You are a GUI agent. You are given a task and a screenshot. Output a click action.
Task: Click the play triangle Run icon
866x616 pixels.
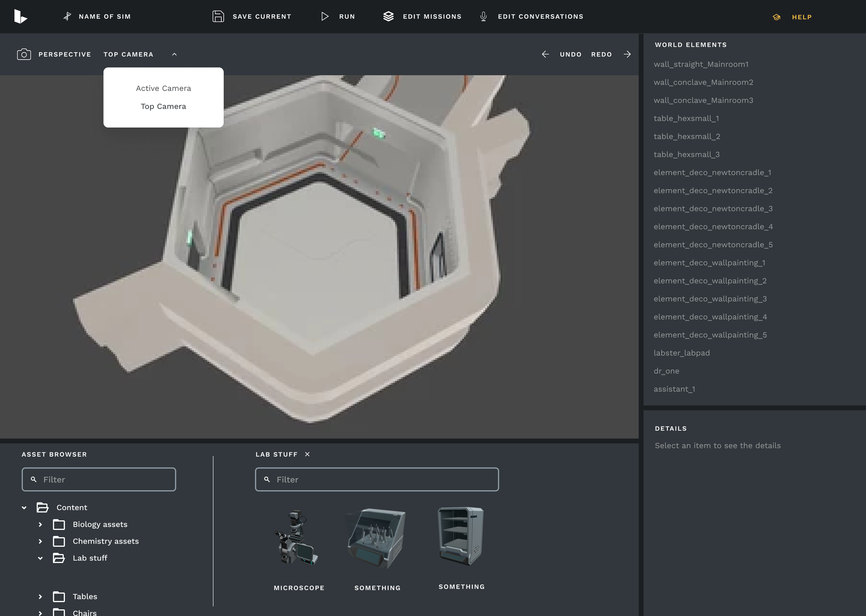pyautogui.click(x=325, y=16)
